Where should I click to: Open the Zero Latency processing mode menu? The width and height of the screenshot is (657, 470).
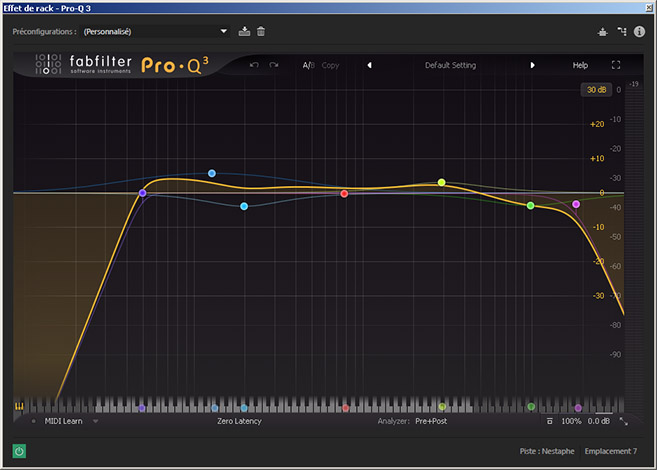pyautogui.click(x=239, y=421)
